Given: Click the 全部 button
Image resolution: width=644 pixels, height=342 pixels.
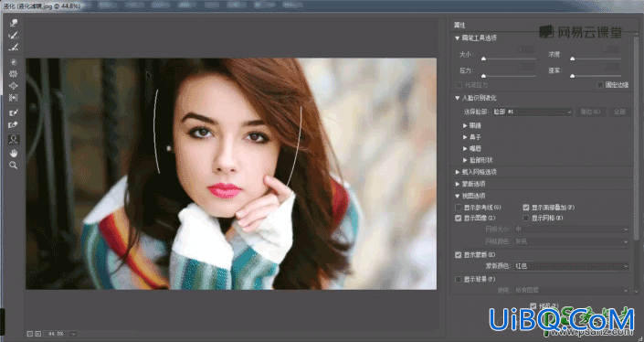Looking at the screenshot, I should [619, 112].
